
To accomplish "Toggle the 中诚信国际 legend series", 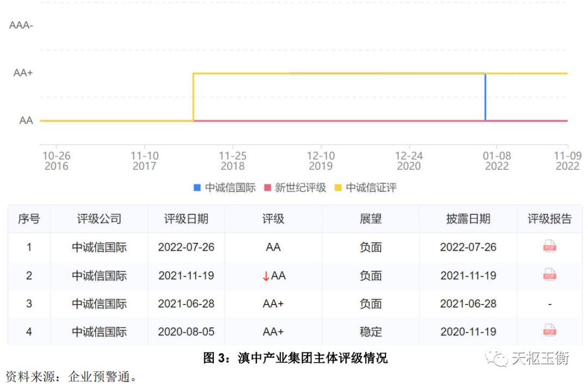I will 224,188.
